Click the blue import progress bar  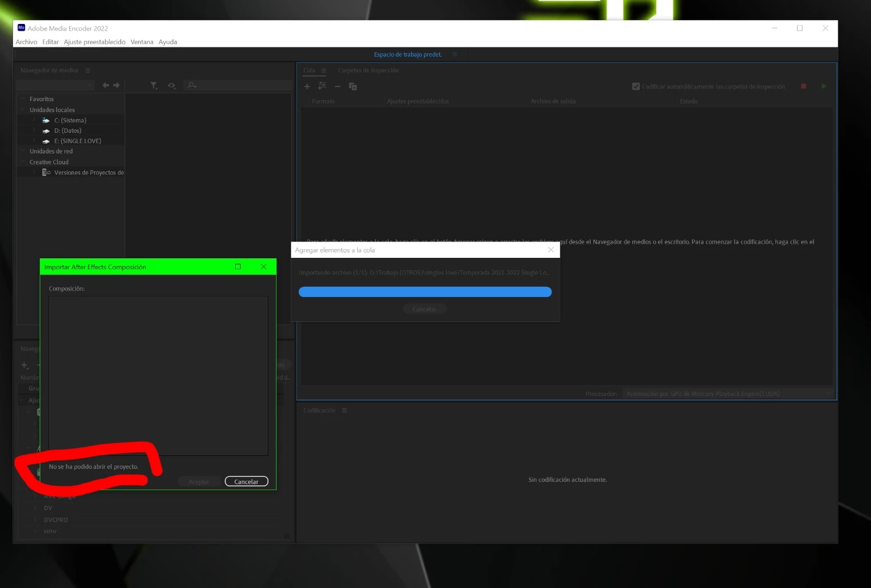tap(425, 292)
